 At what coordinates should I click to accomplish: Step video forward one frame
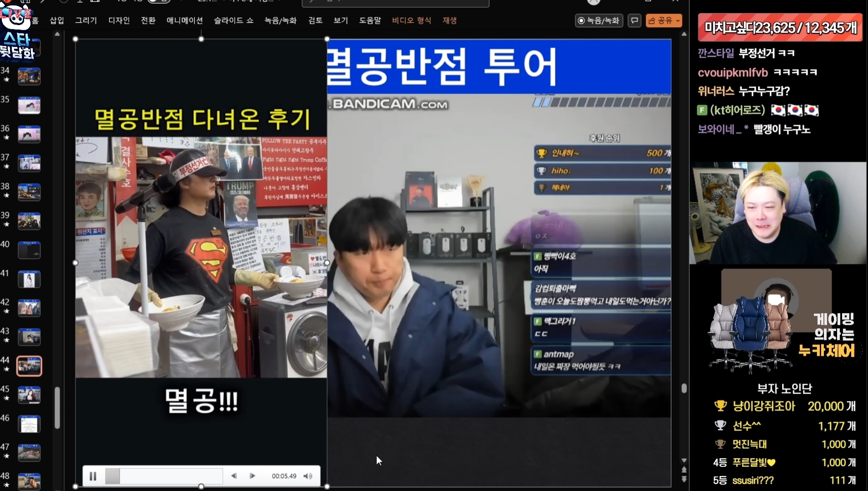click(252, 476)
